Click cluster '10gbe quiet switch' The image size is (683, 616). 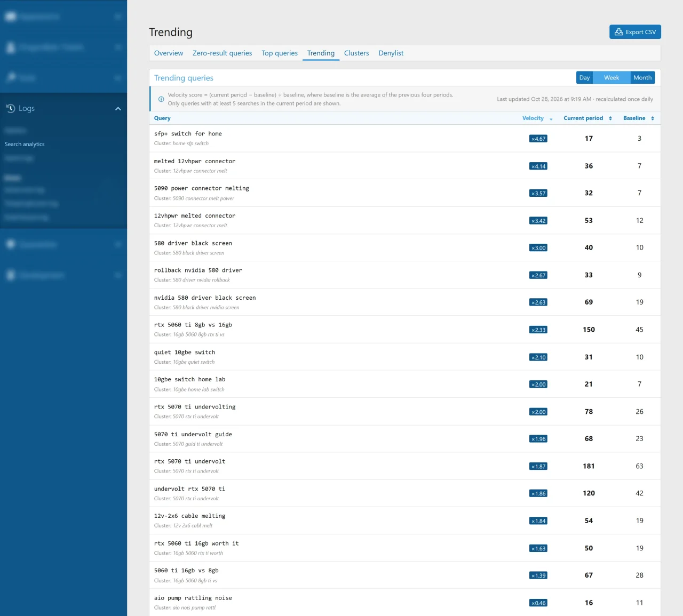194,362
